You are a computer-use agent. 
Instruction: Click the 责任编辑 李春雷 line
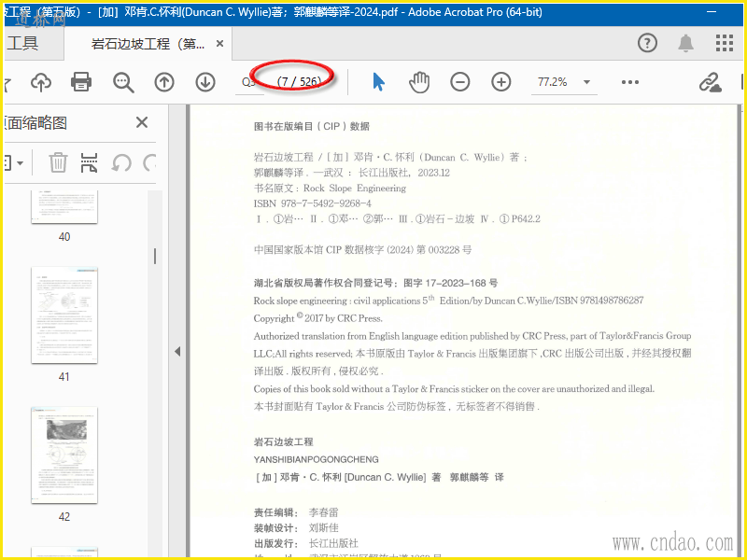point(296,512)
